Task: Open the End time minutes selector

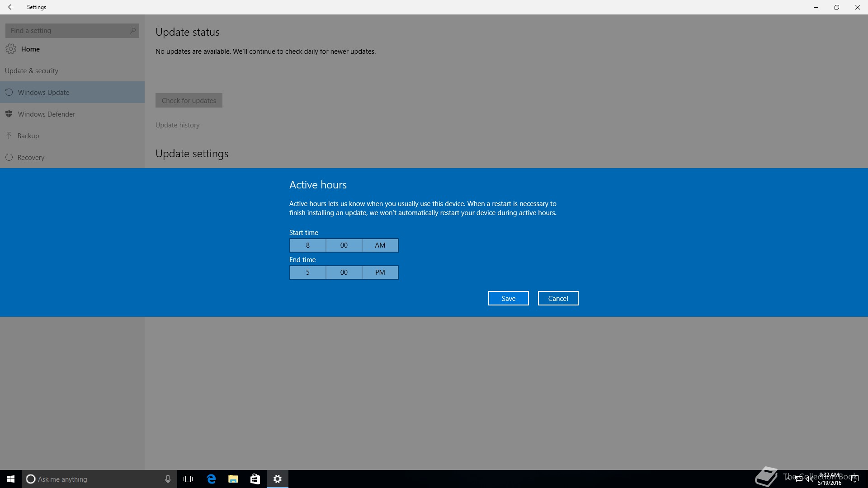Action: coord(344,272)
